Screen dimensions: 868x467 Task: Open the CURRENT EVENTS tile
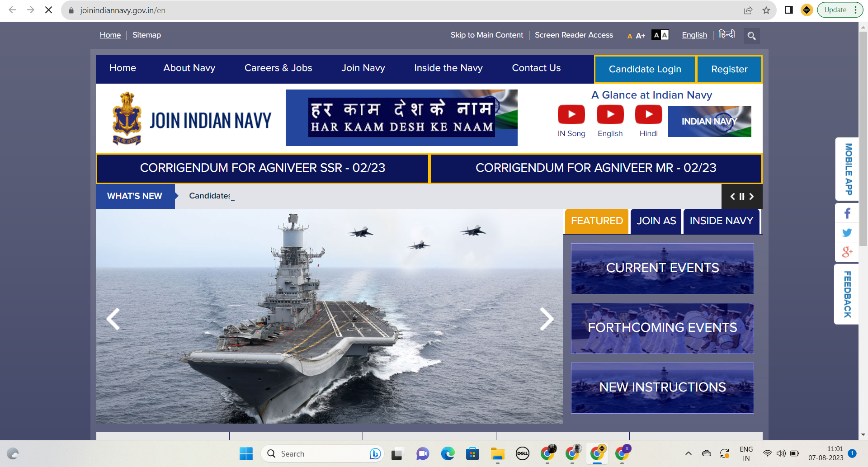pos(662,269)
